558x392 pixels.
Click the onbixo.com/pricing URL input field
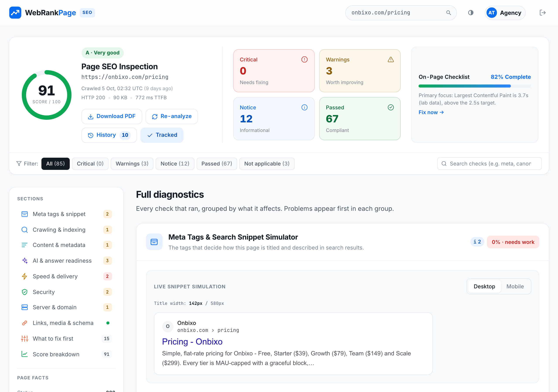pyautogui.click(x=401, y=13)
